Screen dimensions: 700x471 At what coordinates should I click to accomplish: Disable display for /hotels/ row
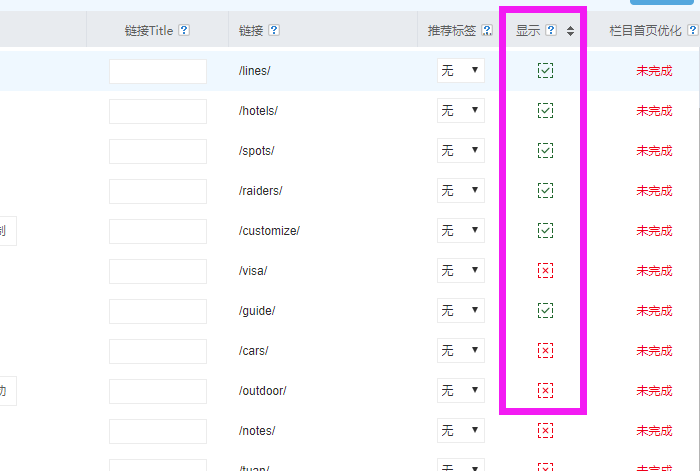click(x=545, y=110)
